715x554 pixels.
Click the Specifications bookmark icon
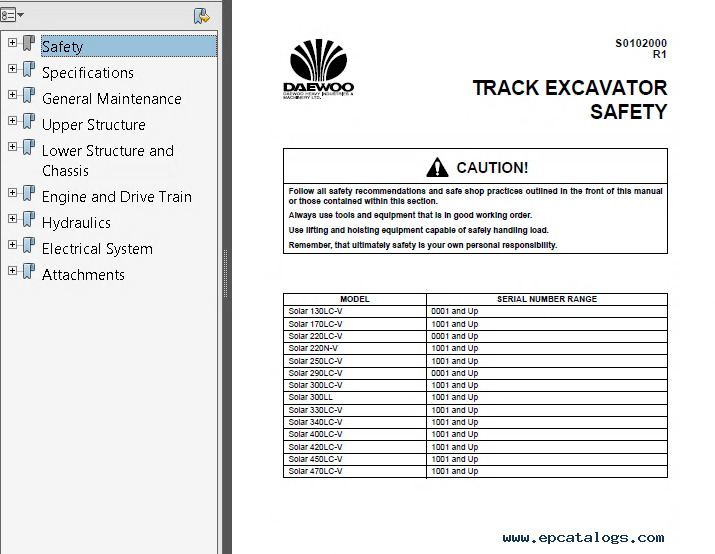tap(29, 69)
